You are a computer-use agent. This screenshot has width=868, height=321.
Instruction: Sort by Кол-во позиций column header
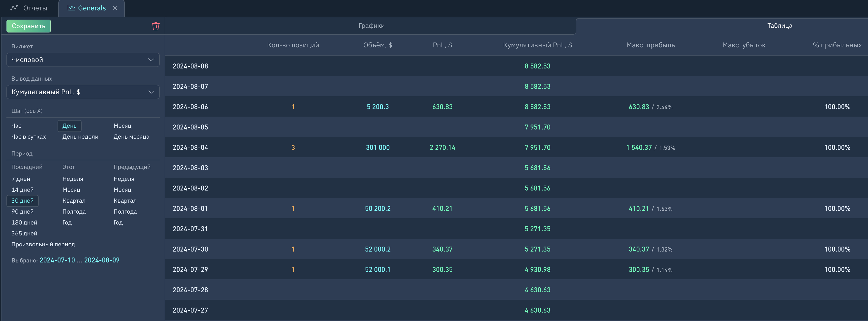293,45
